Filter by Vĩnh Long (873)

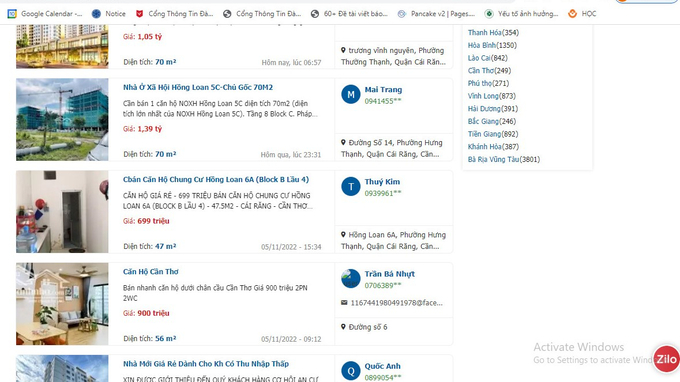point(491,96)
